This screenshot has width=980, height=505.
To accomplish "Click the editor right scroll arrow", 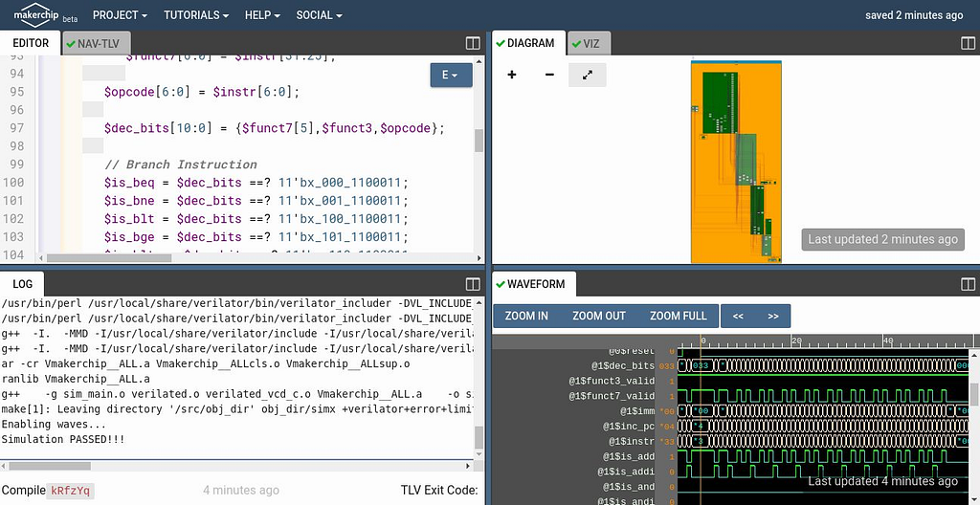I will [x=479, y=257].
